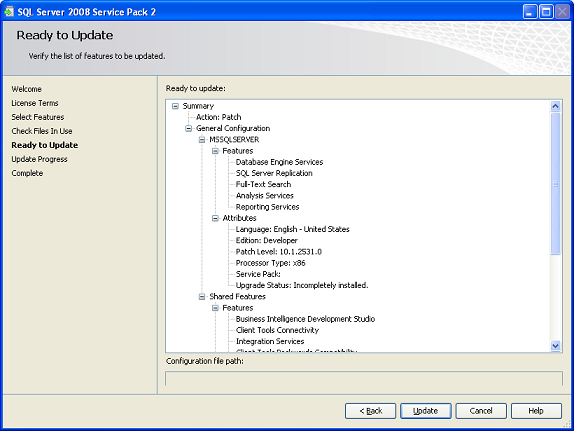Select Business Intelligence Development Studio item
The height and width of the screenshot is (431, 574).
click(x=305, y=319)
